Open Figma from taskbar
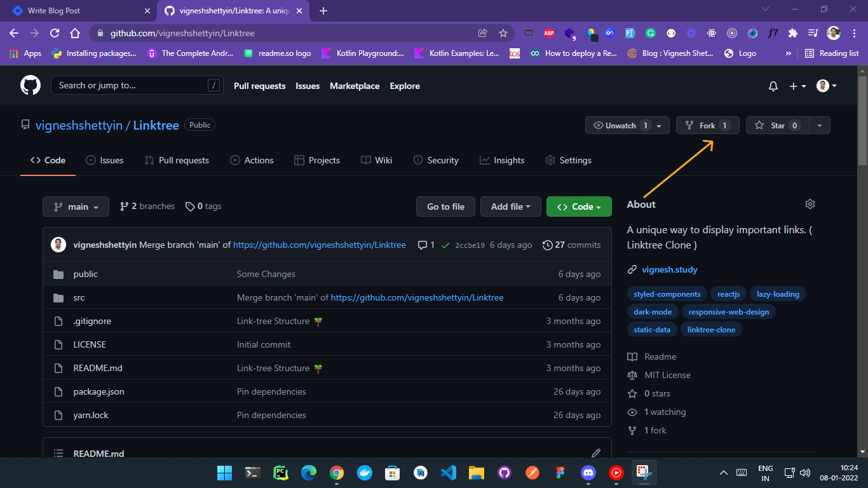868x488 pixels. tap(560, 473)
